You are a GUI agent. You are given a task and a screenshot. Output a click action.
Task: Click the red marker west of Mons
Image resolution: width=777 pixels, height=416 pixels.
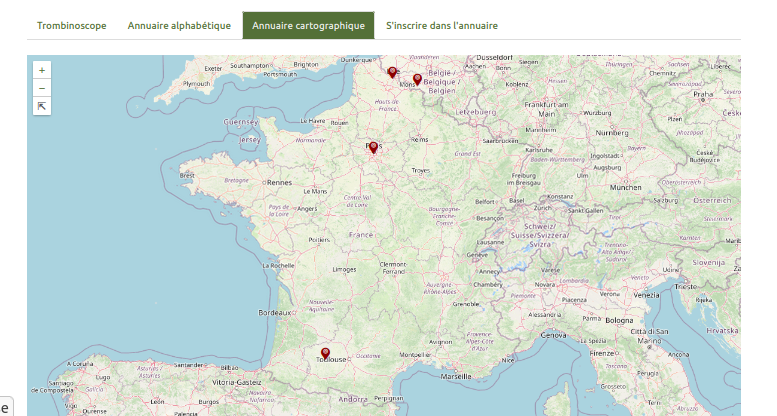(392, 72)
